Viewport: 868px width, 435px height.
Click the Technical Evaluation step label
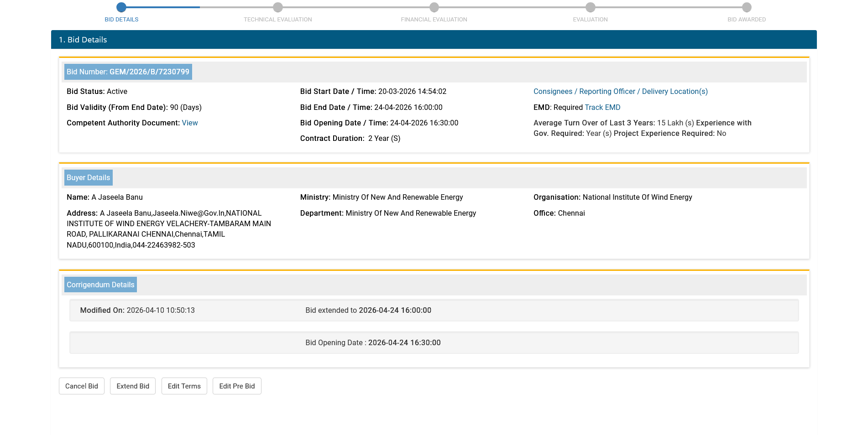[x=277, y=20]
